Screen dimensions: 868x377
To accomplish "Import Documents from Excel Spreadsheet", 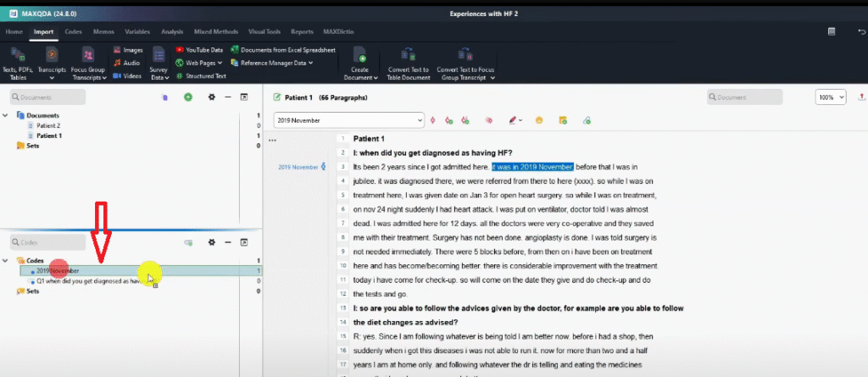I will (283, 50).
